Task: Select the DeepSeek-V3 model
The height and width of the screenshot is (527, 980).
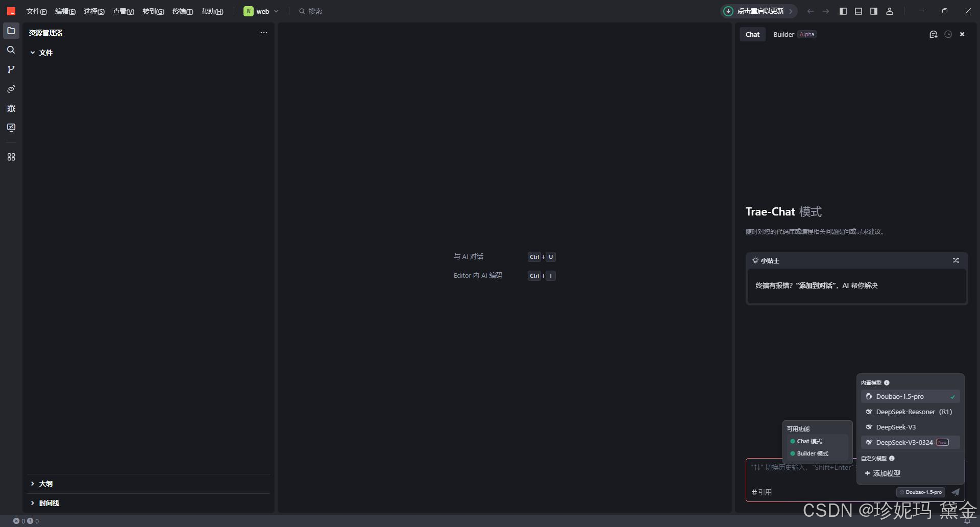Action: pyautogui.click(x=910, y=427)
